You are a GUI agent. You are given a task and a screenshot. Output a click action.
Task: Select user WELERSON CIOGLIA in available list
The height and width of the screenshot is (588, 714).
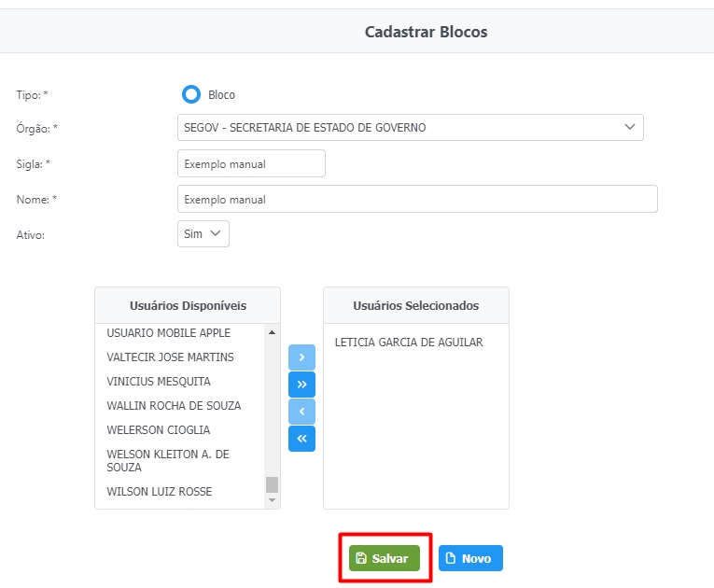coord(159,430)
